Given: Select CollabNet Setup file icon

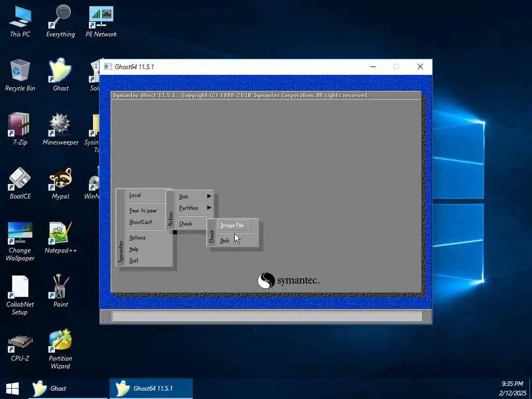Looking at the screenshot, I should 20,296.
